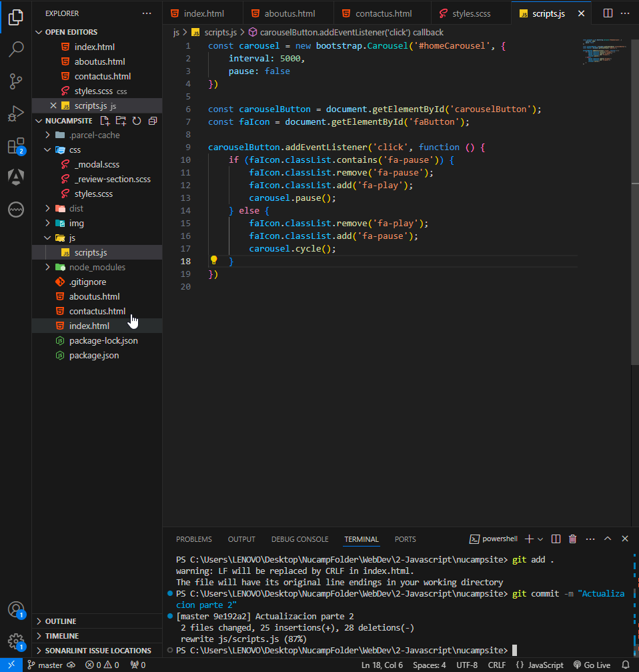Viewport: 639px width, 672px height.
Task: Click Spaces: 4 indentation setting
Action: (x=429, y=665)
